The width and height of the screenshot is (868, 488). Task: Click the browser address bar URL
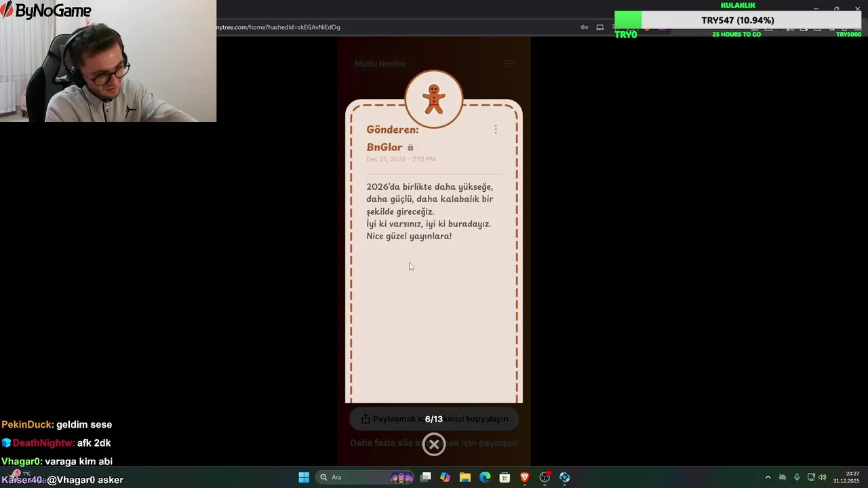pos(278,27)
